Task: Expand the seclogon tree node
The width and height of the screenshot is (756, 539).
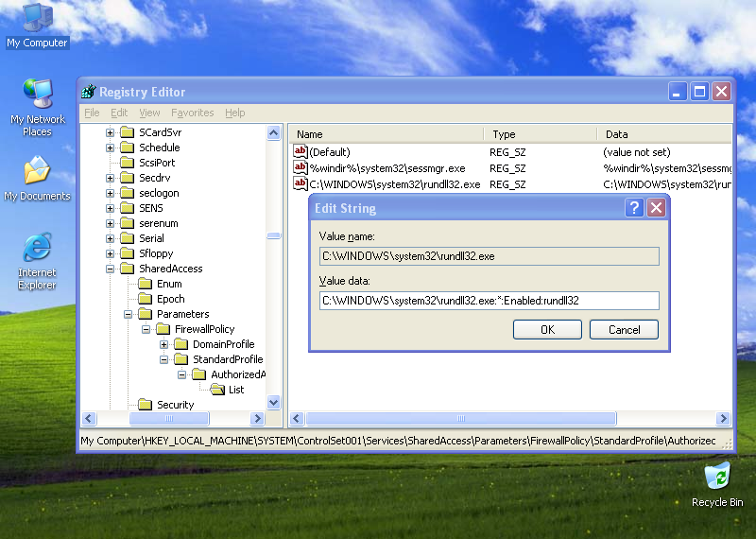Action: tap(110, 193)
